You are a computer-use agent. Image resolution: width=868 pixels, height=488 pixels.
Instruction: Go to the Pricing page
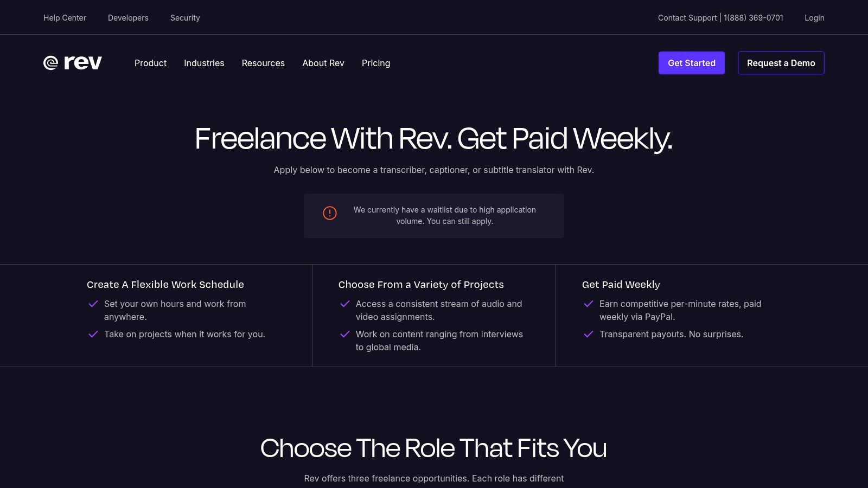coord(376,63)
